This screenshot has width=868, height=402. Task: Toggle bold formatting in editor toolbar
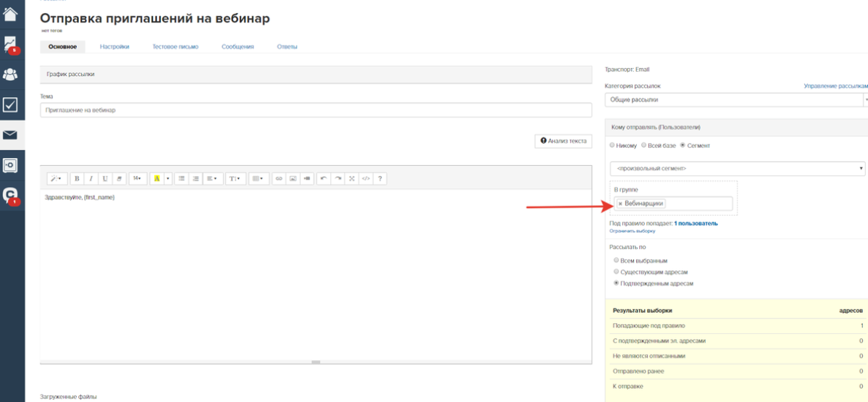click(76, 179)
